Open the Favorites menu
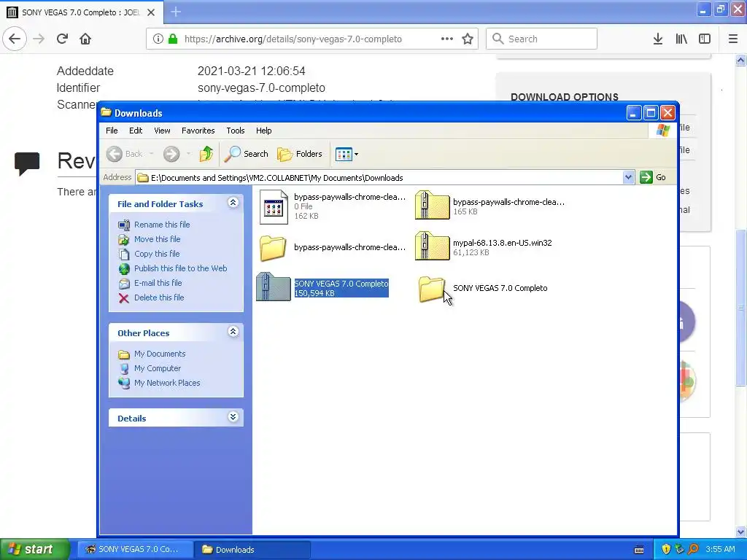Image resolution: width=747 pixels, height=560 pixels. [x=198, y=131]
